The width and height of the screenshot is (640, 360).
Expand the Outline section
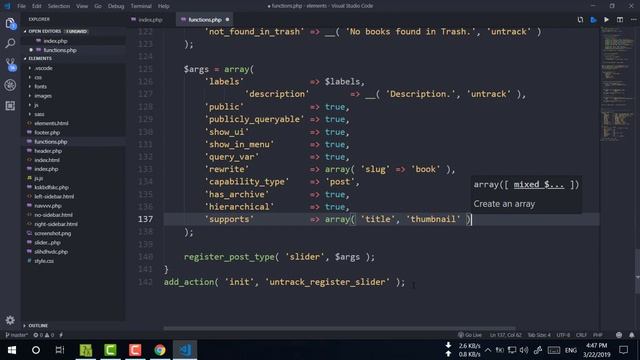38,326
